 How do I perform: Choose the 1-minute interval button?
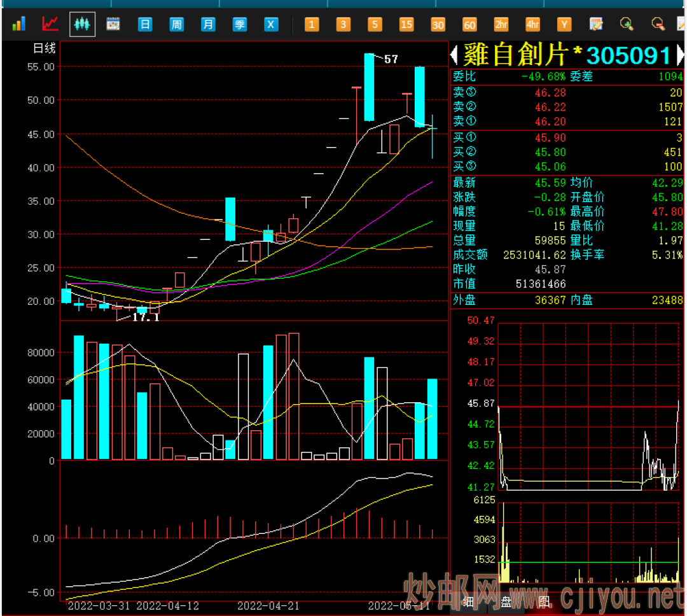coord(312,24)
